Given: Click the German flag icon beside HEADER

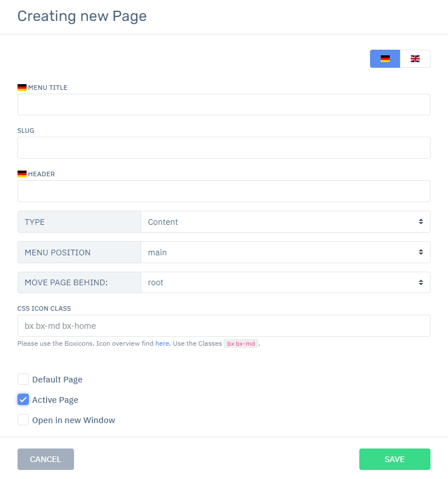Looking at the screenshot, I should pos(23,173).
